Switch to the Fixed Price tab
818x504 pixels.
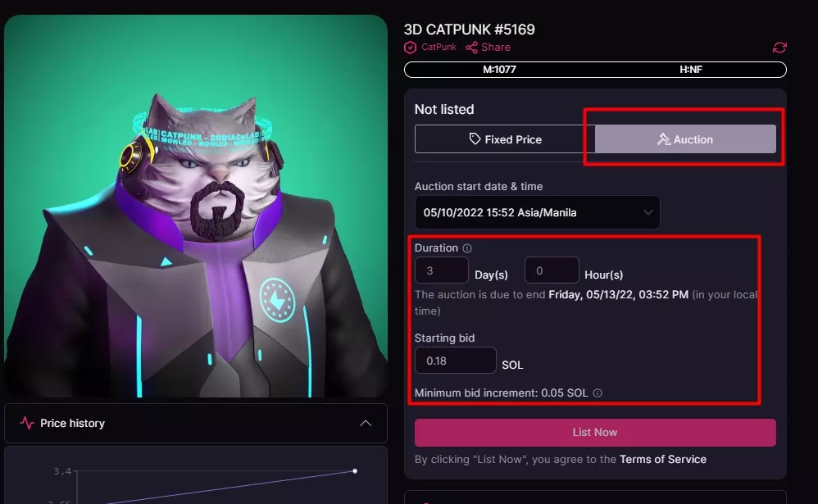click(x=505, y=138)
